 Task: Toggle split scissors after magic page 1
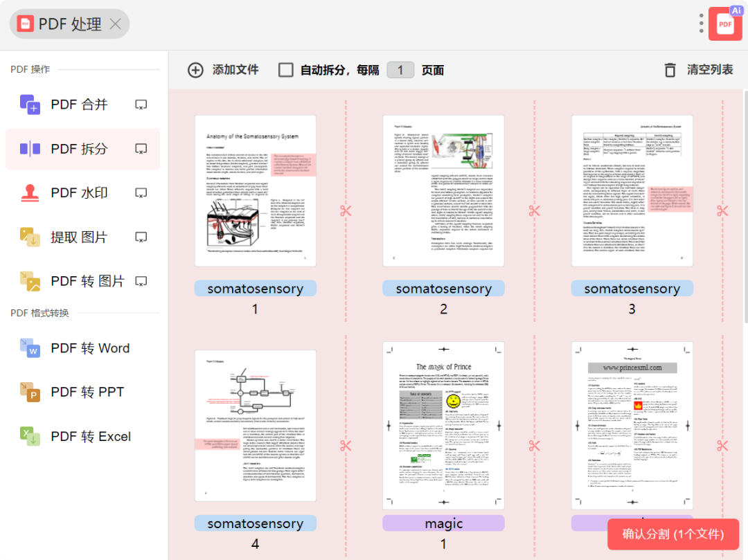534,446
